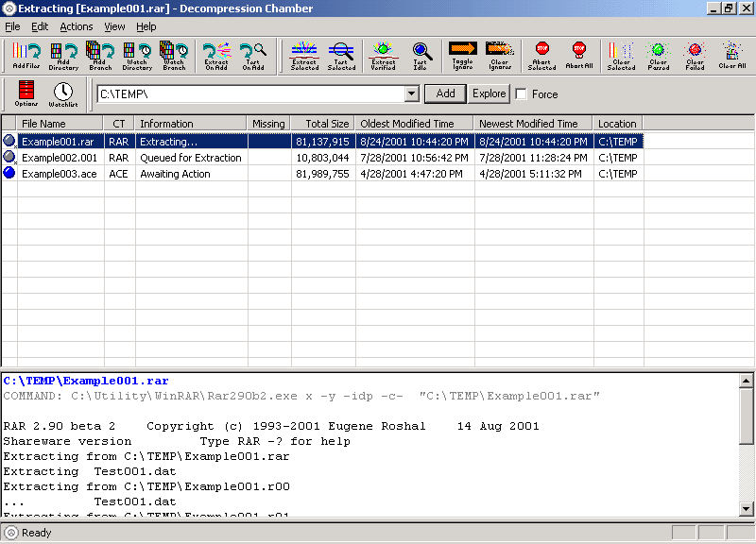Choose the Add Directory tool

63,56
